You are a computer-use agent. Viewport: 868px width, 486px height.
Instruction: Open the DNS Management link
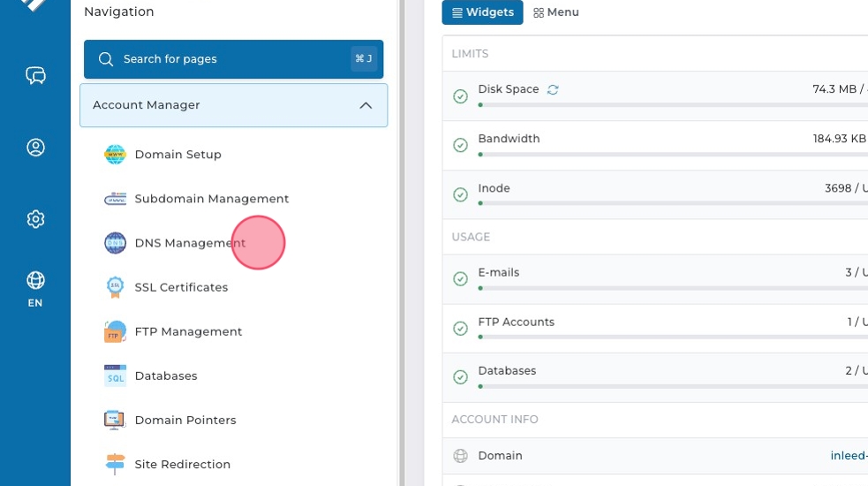tap(190, 243)
